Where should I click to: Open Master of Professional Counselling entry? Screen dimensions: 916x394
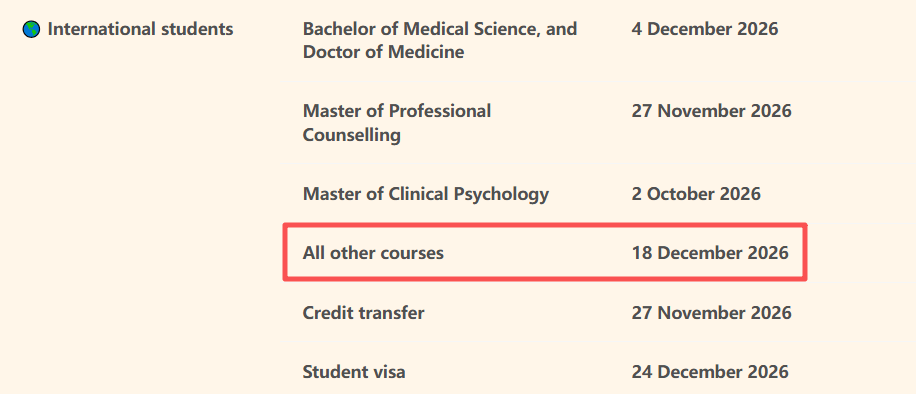pyautogui.click(x=397, y=123)
